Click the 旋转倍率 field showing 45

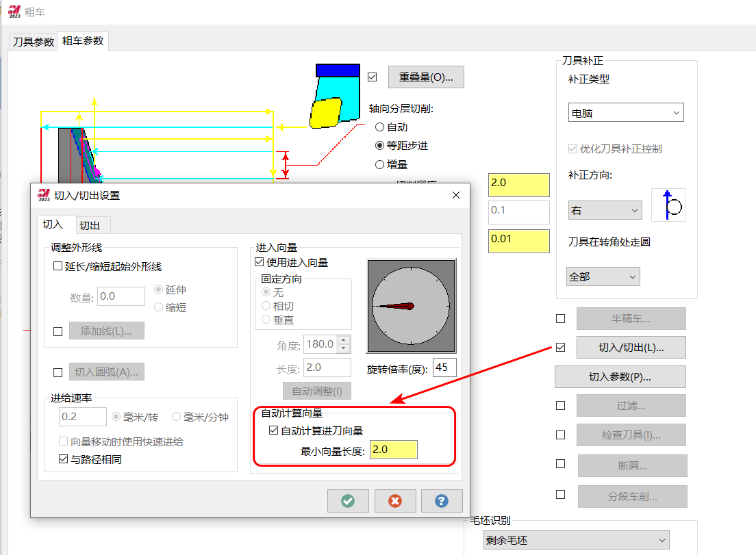click(444, 367)
